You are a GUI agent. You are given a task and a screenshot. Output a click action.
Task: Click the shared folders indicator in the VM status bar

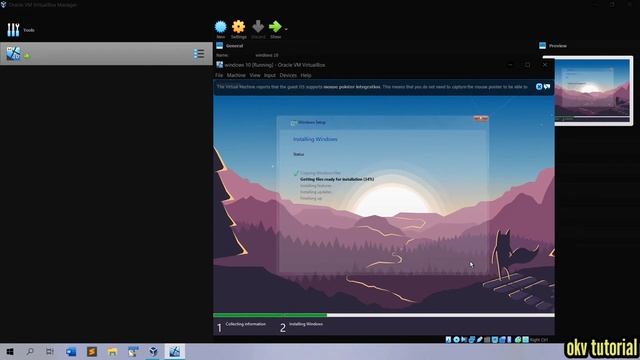(487, 340)
